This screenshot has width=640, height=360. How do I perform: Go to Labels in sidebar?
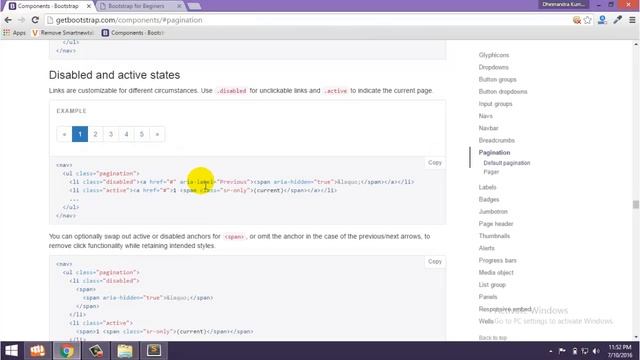pos(487,187)
